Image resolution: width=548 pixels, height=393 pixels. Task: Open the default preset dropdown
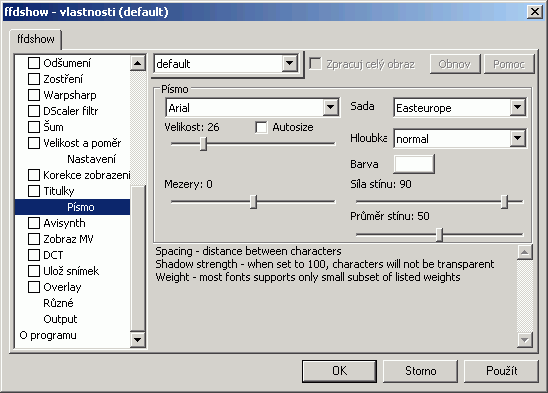[x=290, y=64]
